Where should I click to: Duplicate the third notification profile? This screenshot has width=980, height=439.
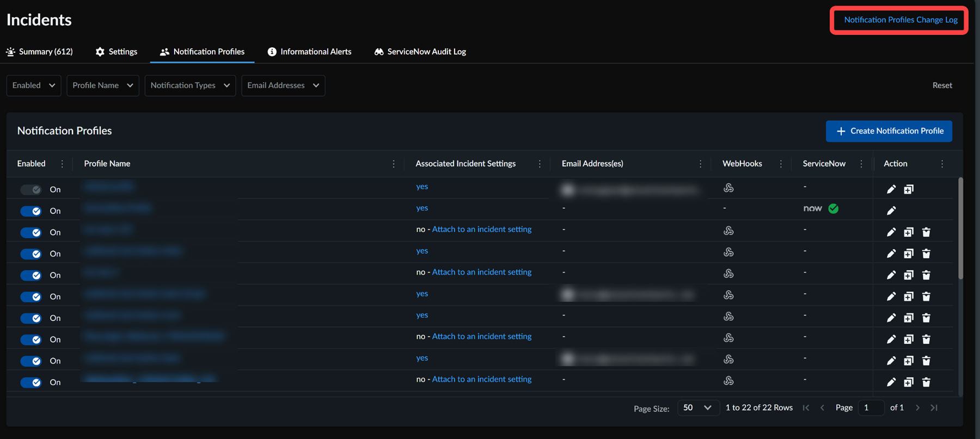909,232
